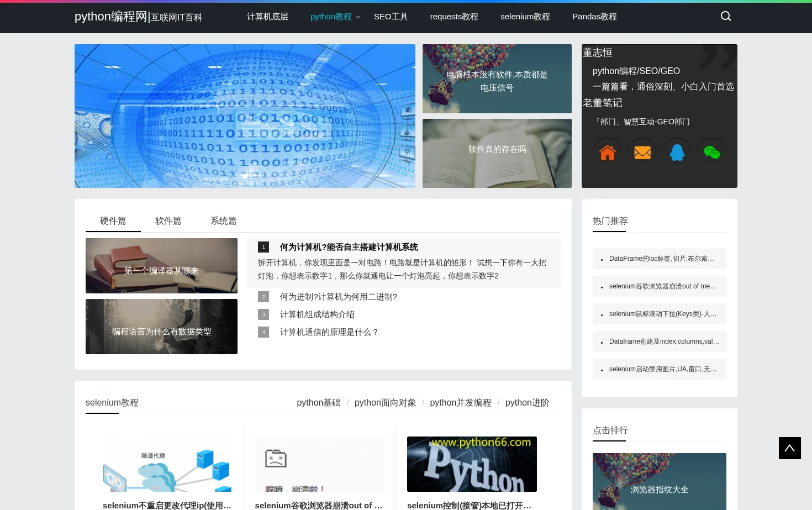Open the 浏览器指纹大全 ranking card
This screenshot has height=510, width=812.
[660, 481]
